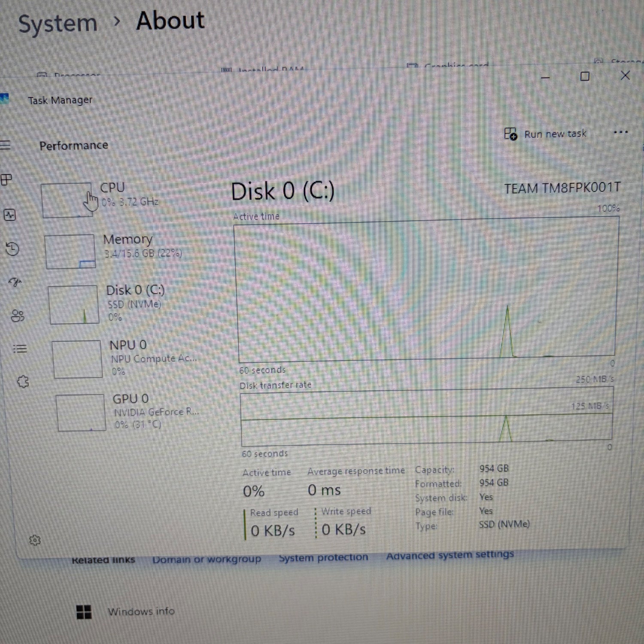The width and height of the screenshot is (644, 644).
Task: Open the Details list sidebar icon
Action: 20,348
